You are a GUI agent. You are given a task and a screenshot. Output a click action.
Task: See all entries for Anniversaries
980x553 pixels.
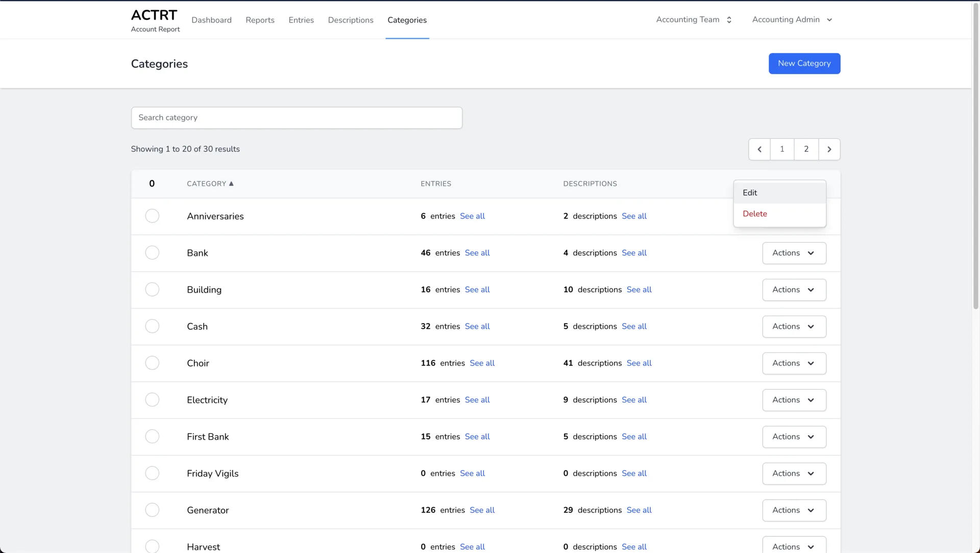click(472, 216)
